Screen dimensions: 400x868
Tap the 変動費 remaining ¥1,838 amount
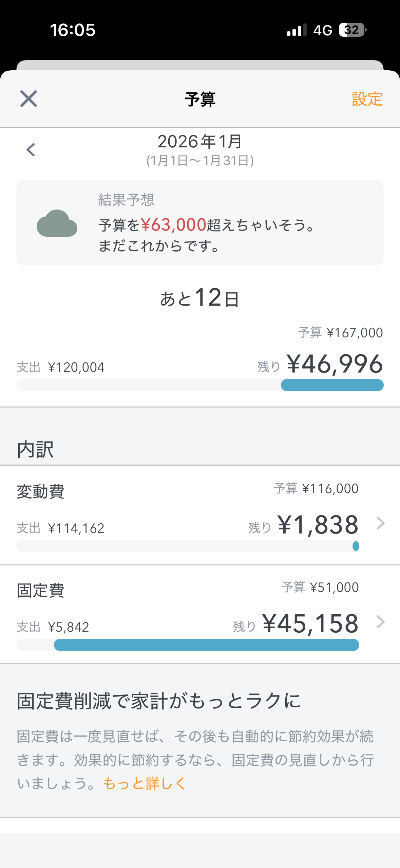click(318, 525)
